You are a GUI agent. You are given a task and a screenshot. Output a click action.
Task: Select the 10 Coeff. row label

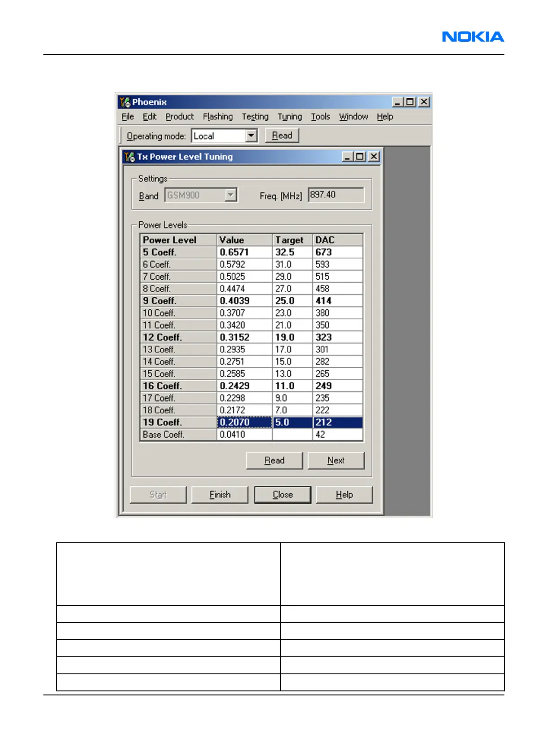pyautogui.click(x=179, y=313)
